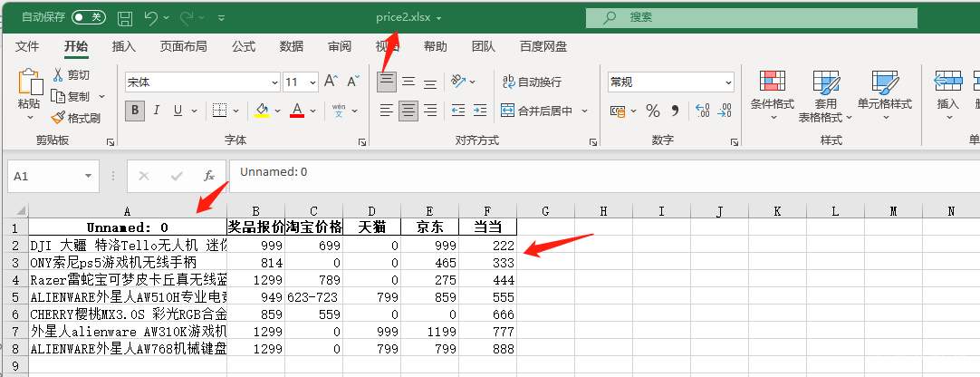This screenshot has height=377, width=980.
Task: Open 套用表格格式 table styles
Action: pos(826,96)
